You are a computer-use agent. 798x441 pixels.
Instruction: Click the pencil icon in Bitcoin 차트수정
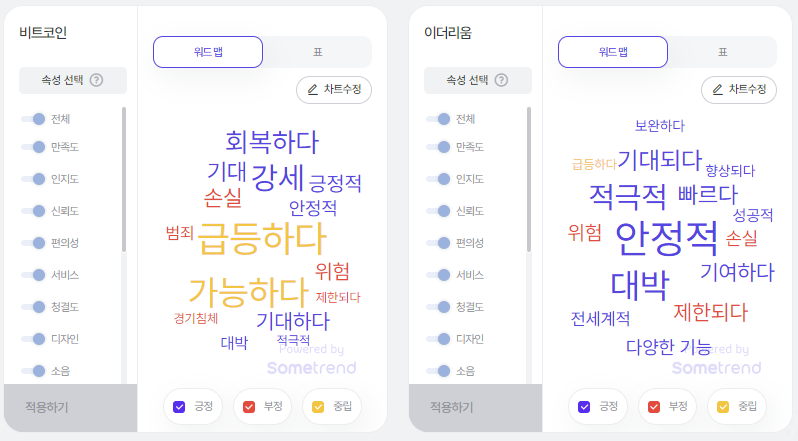click(x=312, y=90)
